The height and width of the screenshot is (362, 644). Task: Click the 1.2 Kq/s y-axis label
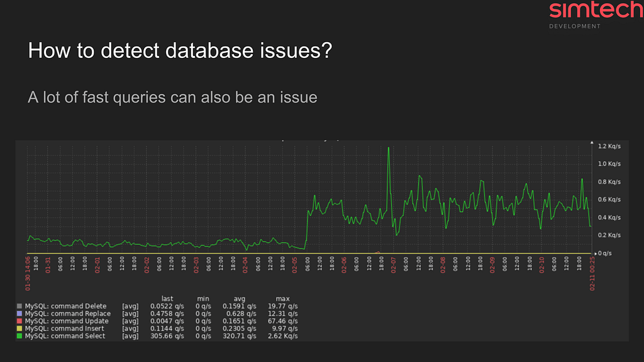tap(609, 147)
